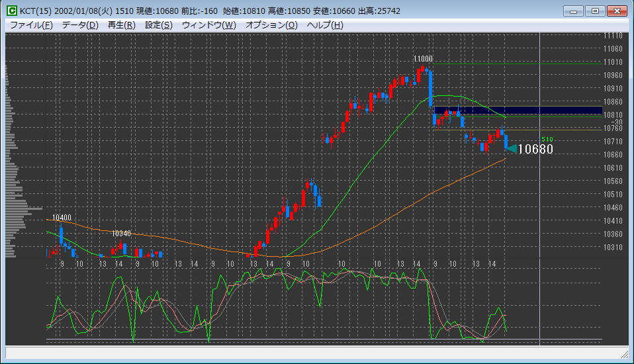
Task: Close the KCT chart window
Action: (x=617, y=11)
